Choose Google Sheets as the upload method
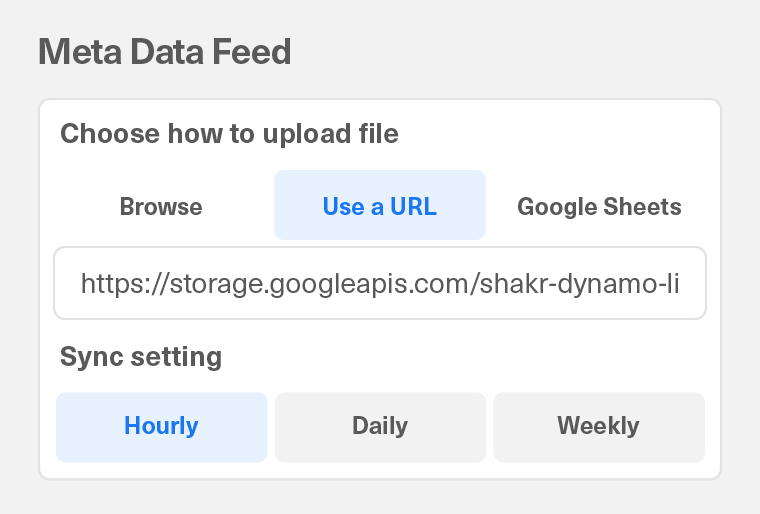760x514 pixels. click(x=599, y=207)
